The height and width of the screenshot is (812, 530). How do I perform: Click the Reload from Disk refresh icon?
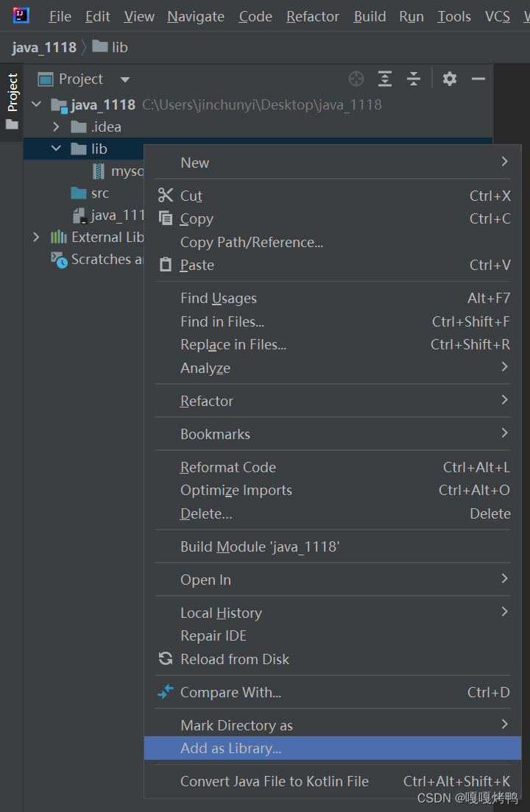click(x=166, y=659)
